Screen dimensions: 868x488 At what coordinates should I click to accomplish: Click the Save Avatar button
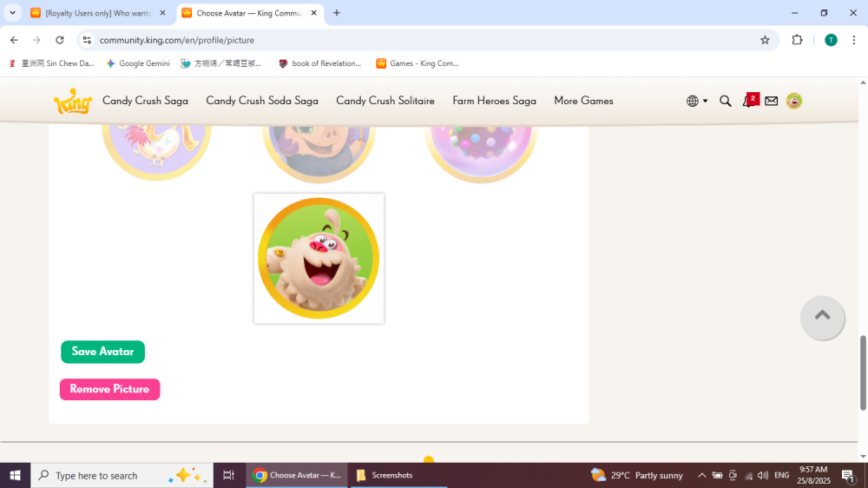click(103, 352)
